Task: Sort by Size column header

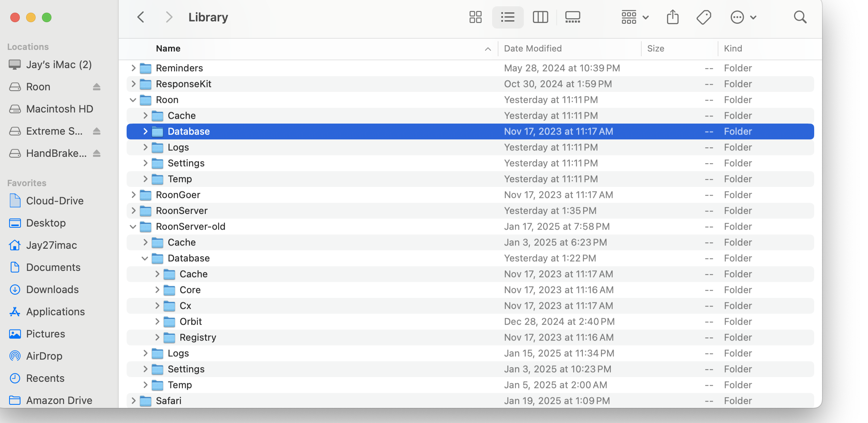Action: tap(656, 48)
